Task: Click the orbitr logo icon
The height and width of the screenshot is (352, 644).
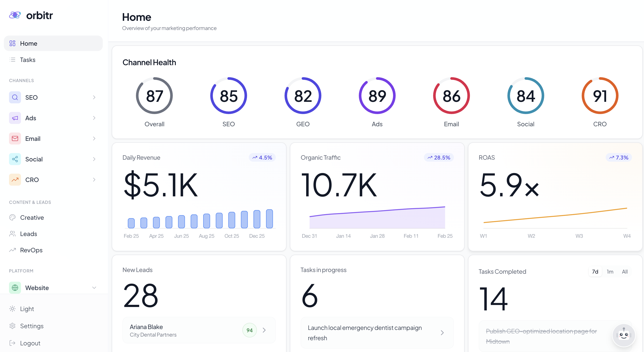Action: click(15, 15)
